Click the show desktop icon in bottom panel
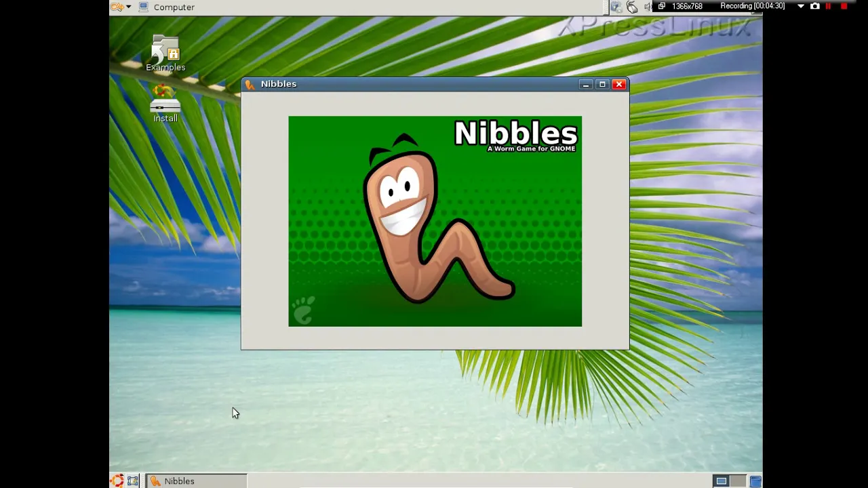Viewport: 868px width, 488px height. (x=133, y=481)
